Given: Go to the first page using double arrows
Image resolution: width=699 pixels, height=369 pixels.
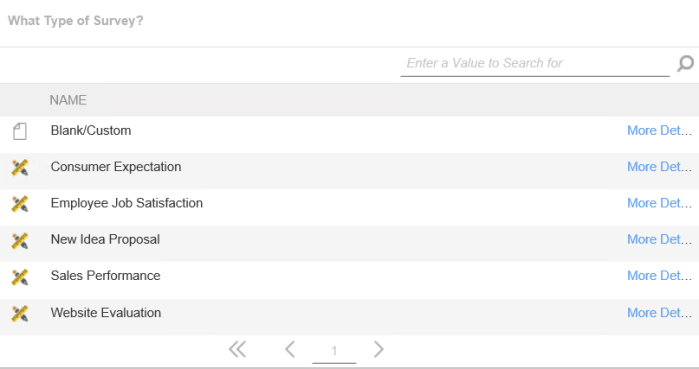Looking at the screenshot, I should click(237, 349).
